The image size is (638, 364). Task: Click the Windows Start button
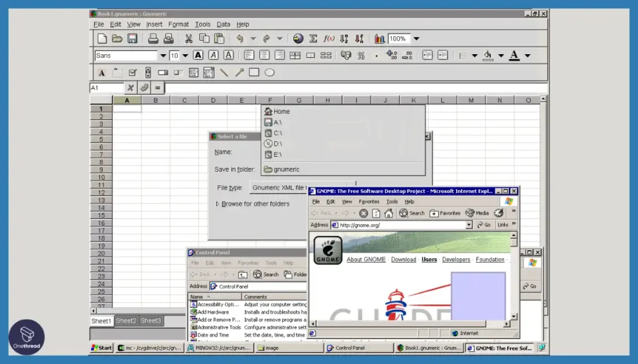(102, 348)
